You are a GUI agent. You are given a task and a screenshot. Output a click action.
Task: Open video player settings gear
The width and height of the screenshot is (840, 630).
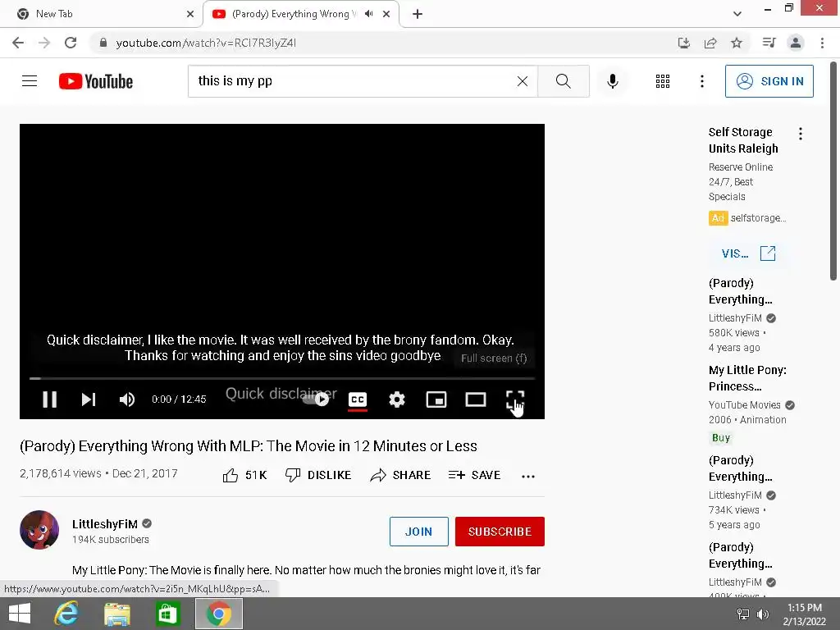pos(397,399)
